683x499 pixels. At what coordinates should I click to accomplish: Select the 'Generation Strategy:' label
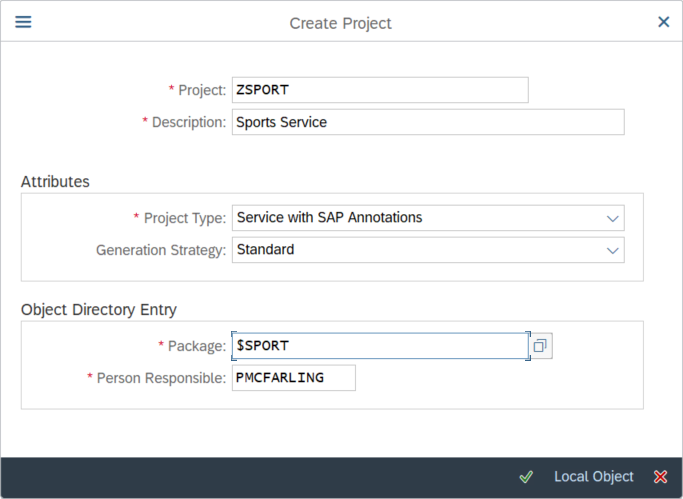(x=161, y=250)
